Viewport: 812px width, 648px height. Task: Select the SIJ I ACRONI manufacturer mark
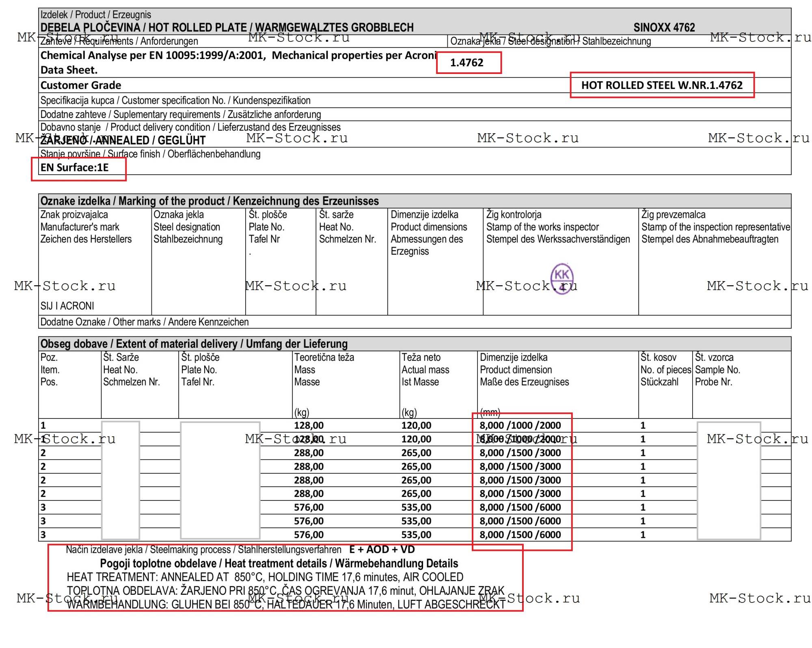67,306
